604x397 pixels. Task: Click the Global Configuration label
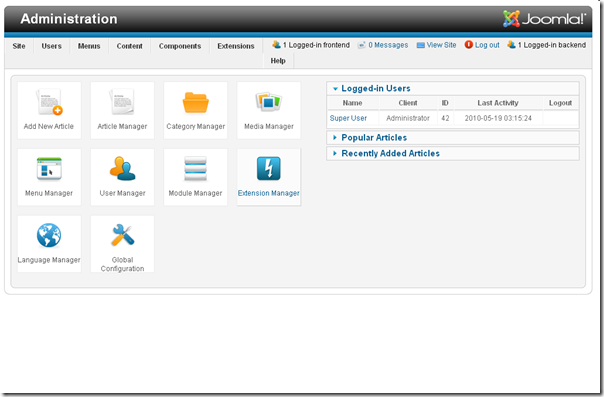click(122, 264)
